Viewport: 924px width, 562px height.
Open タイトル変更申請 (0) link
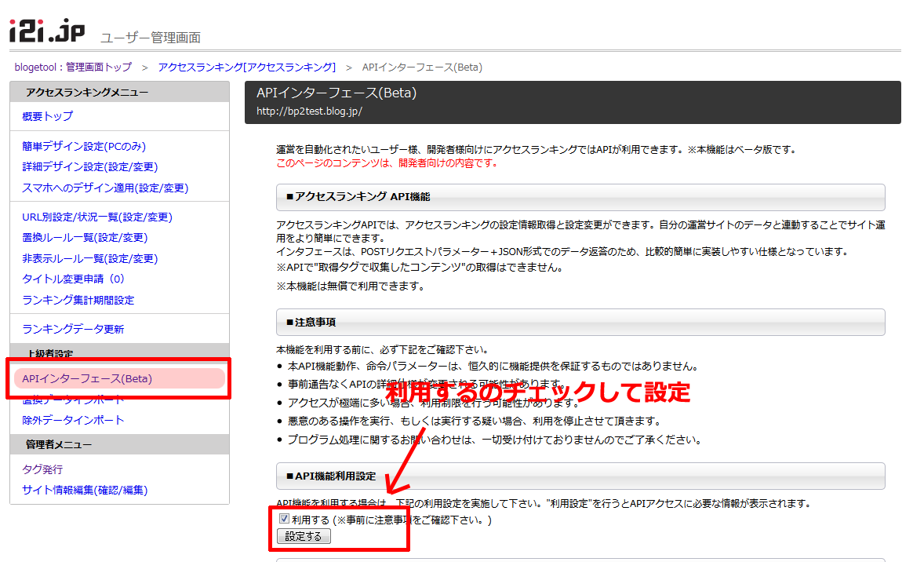coord(73,279)
